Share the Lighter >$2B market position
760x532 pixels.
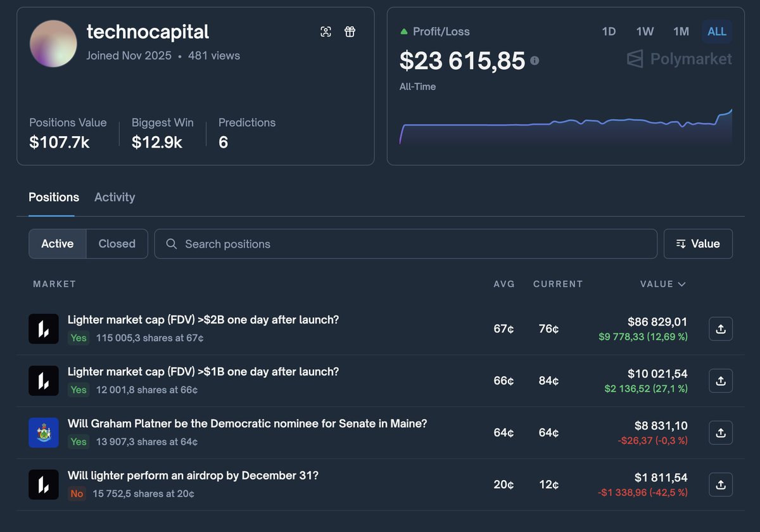tap(721, 329)
